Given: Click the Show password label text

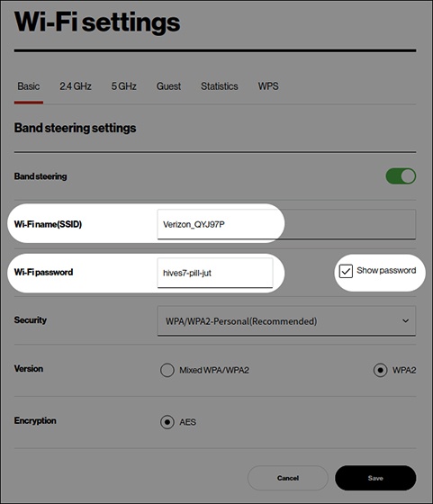Looking at the screenshot, I should click(386, 271).
